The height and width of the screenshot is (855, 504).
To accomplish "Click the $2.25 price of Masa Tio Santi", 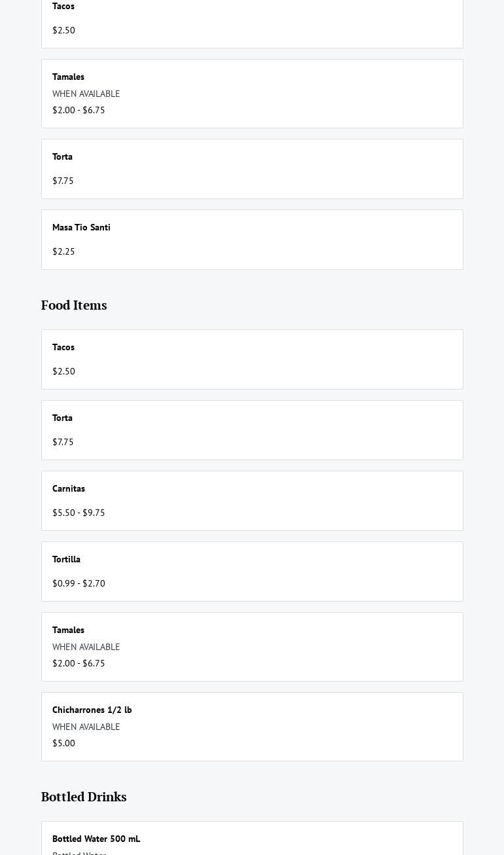I will coord(63,252).
